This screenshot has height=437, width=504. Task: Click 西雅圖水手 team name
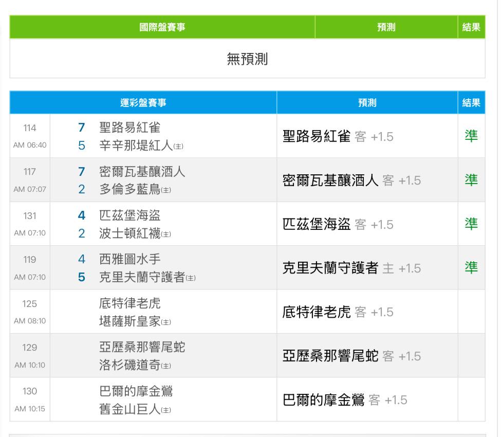[130, 259]
